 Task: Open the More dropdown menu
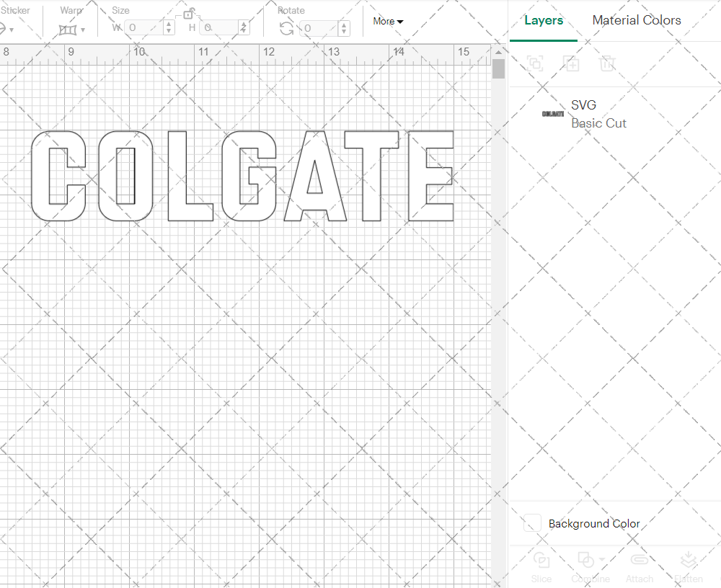coord(388,21)
